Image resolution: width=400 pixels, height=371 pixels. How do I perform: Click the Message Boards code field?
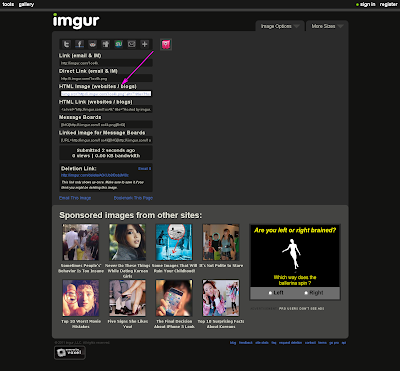pos(106,125)
